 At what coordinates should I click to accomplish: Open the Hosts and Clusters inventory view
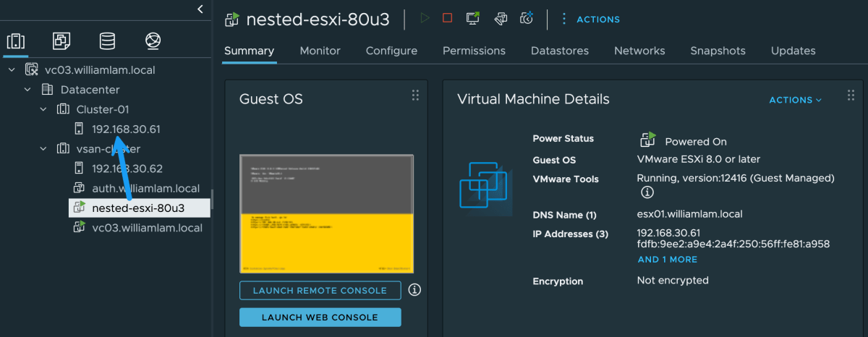[x=16, y=40]
